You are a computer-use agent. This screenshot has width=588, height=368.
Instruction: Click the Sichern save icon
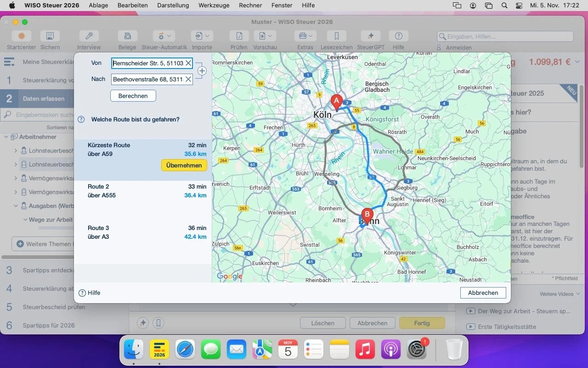tap(50, 36)
